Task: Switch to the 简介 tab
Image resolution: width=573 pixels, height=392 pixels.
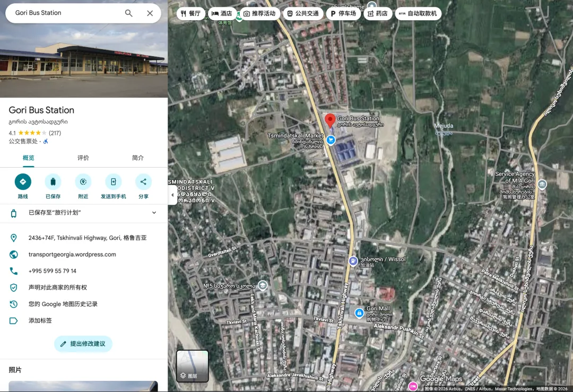Action: point(138,158)
